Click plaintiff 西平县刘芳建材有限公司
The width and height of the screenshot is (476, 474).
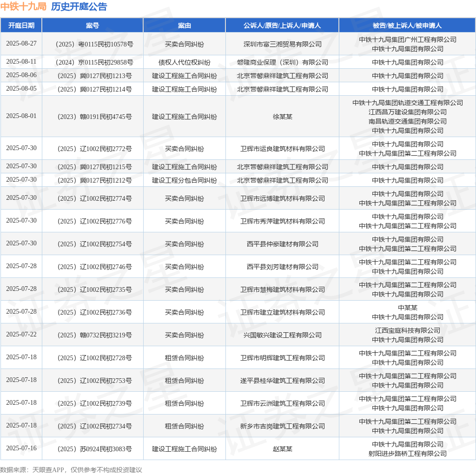click(x=282, y=267)
